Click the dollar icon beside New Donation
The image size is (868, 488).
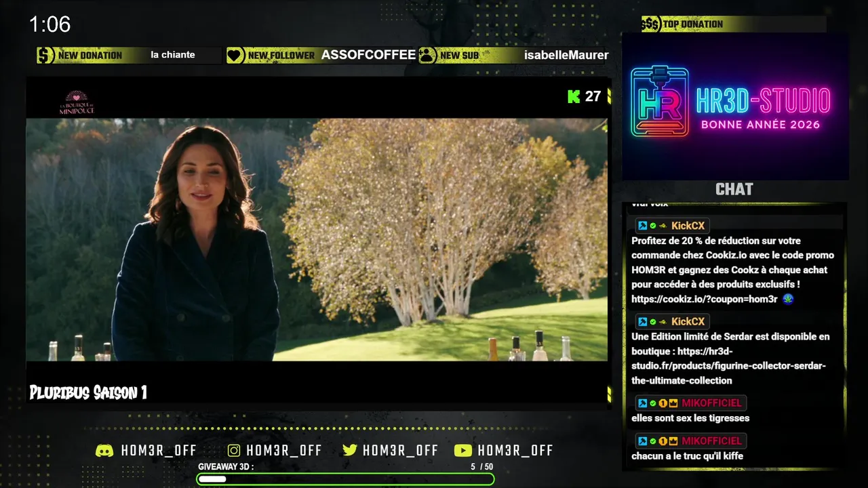(45, 56)
